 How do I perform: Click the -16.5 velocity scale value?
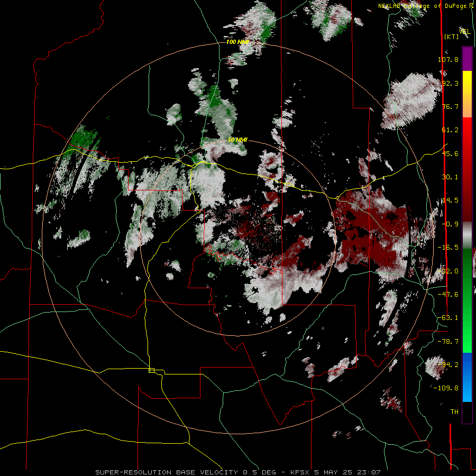coord(448,248)
